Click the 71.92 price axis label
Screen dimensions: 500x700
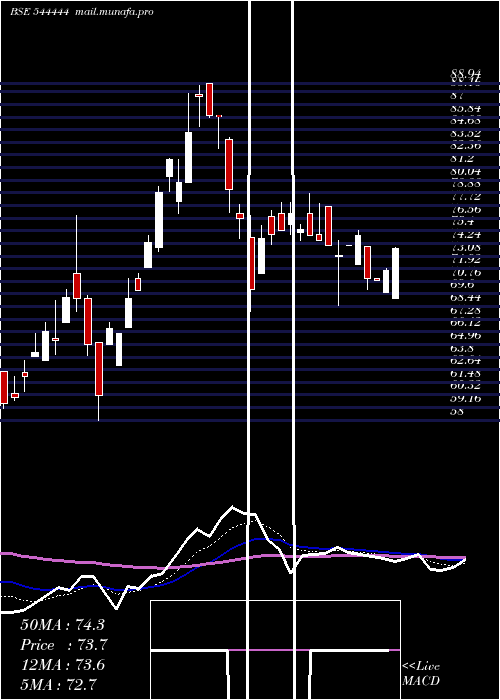[x=465, y=260]
